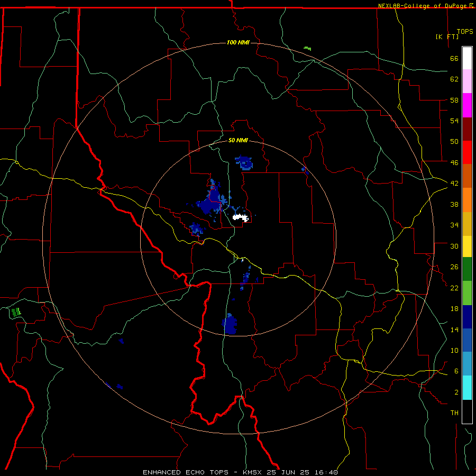Pick the cyan legend swatch
The width and height of the screenshot is (476, 476).
pos(467,388)
